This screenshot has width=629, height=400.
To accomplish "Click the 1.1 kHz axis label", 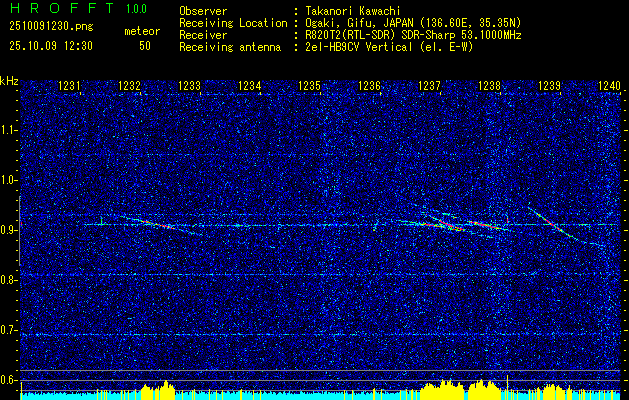I will (8, 130).
